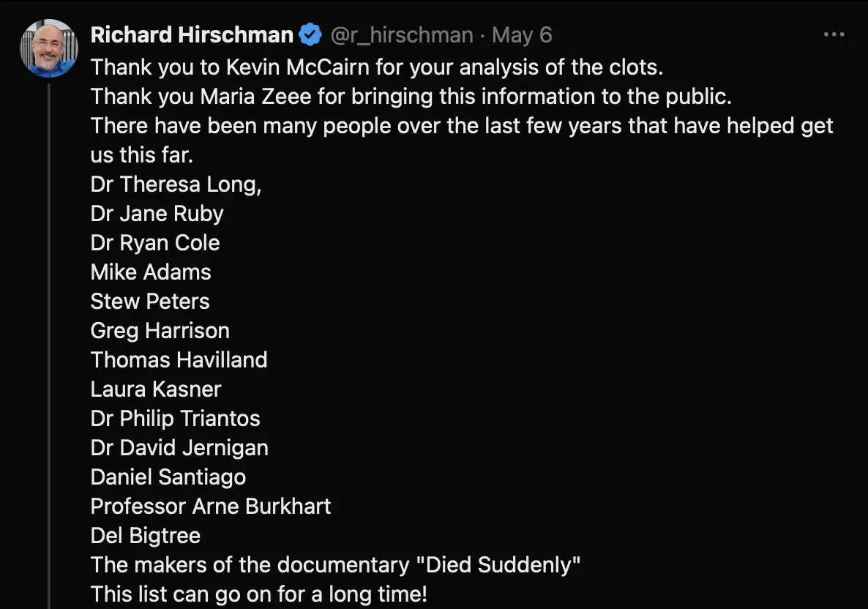Open the three-dot more options menu
868x609 pixels.
pyautogui.click(x=834, y=34)
